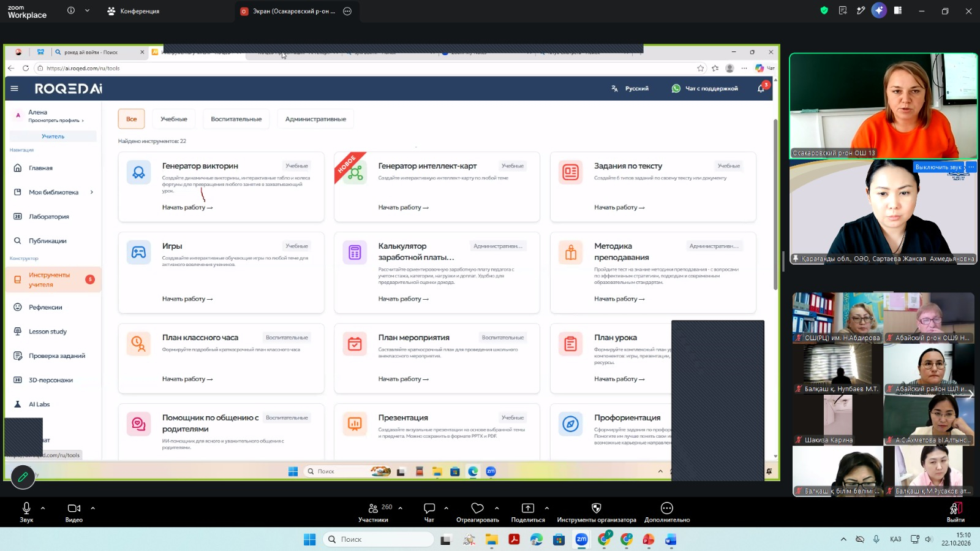Open the Генератор интеллект-карт tool icon
The height and width of the screenshot is (551, 980).
355,172
